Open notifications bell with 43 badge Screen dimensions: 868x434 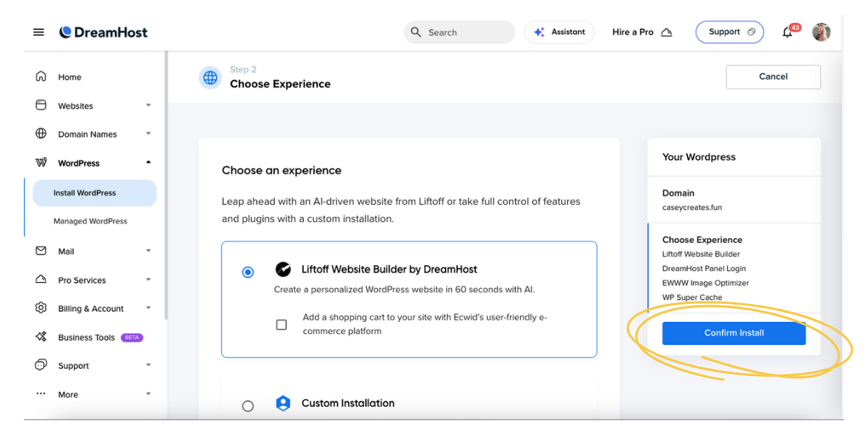coord(788,32)
